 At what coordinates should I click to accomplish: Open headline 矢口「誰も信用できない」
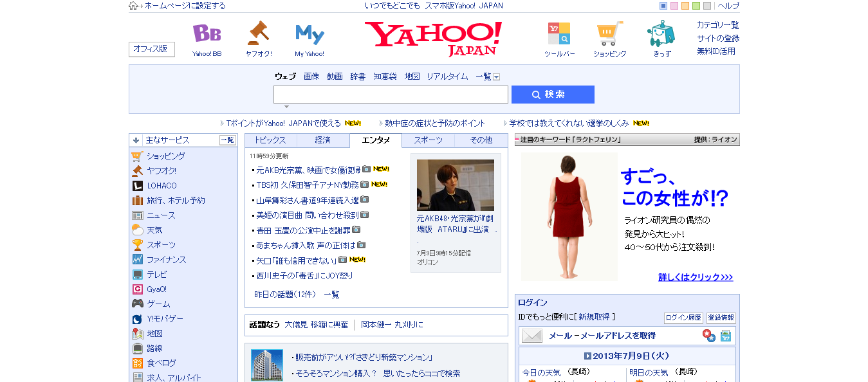(297, 260)
